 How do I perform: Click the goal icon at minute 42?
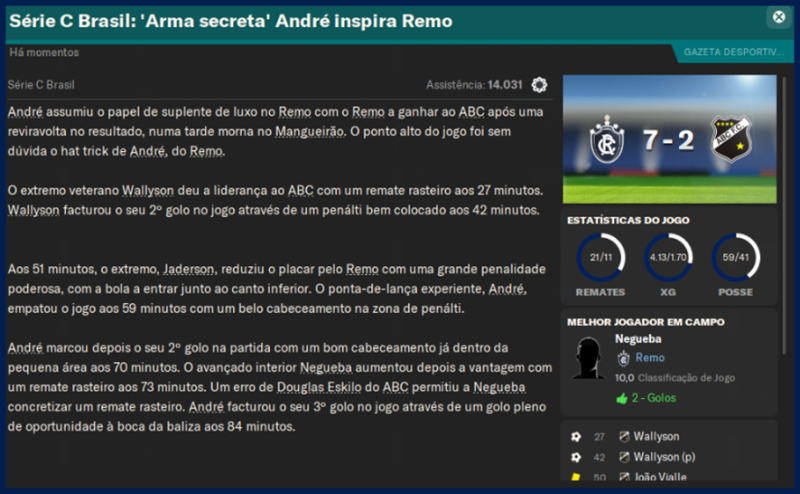pyautogui.click(x=576, y=457)
